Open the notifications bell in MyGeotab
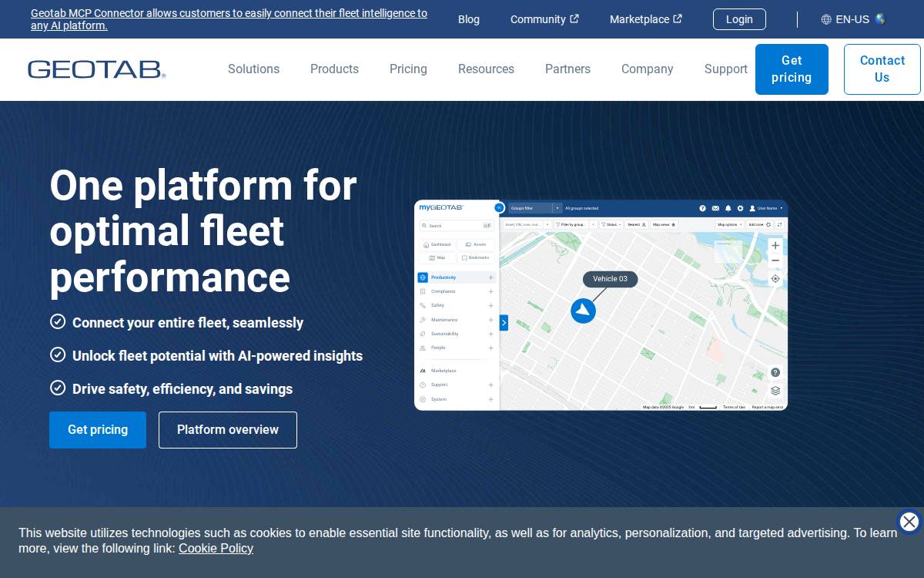 (x=728, y=208)
